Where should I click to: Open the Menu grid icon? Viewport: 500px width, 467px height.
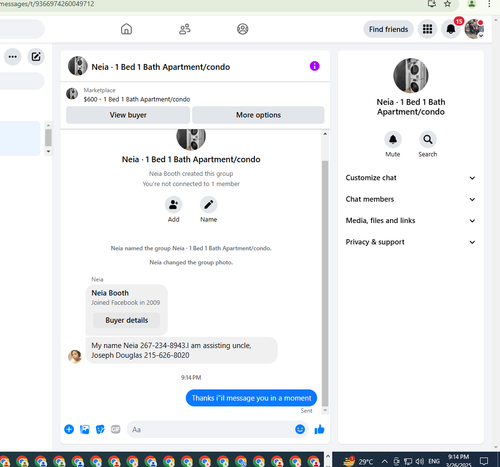pyautogui.click(x=427, y=29)
